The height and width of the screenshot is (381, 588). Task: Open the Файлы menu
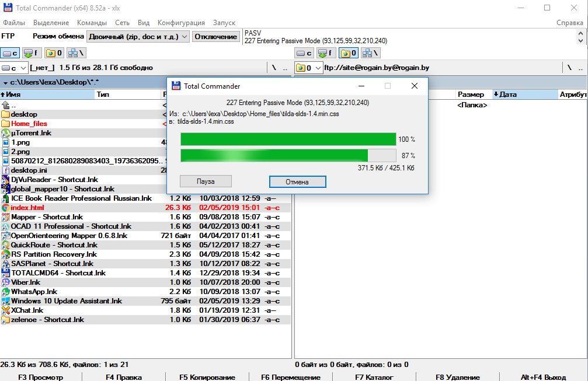(14, 23)
